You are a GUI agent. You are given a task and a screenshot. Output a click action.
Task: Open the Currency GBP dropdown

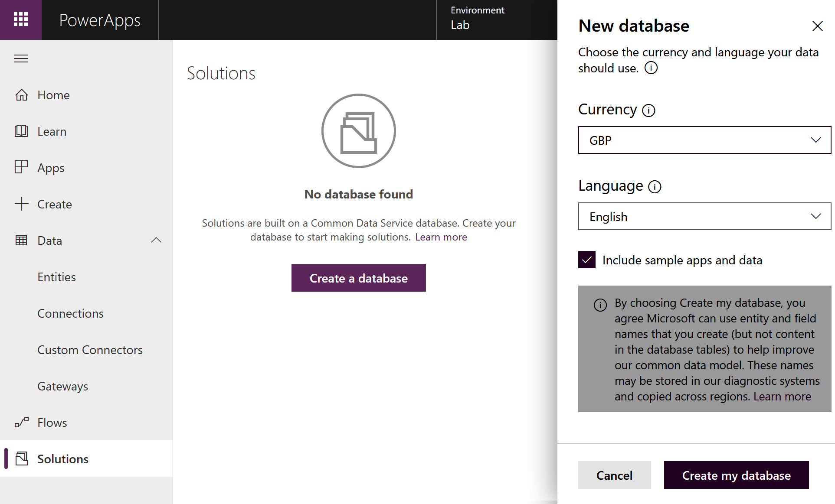(x=704, y=140)
